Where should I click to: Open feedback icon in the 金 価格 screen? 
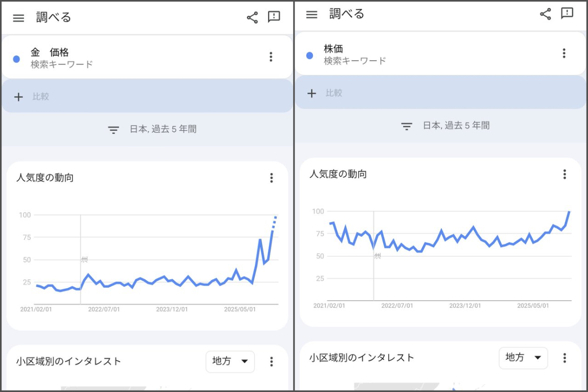(274, 17)
